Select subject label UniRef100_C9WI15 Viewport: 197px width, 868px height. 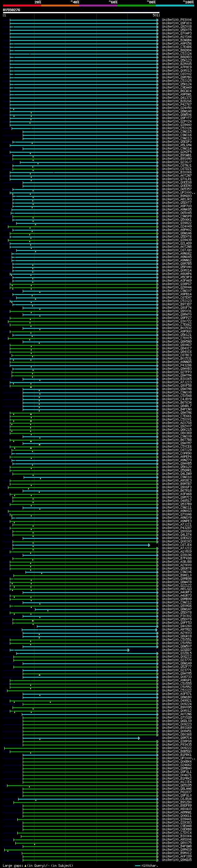177,132
